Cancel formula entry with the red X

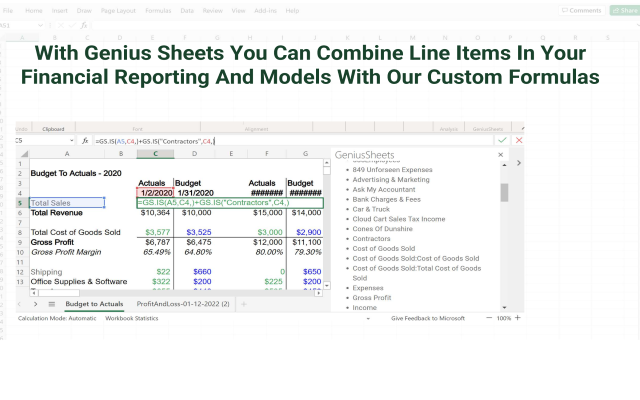pyautogui.click(x=519, y=140)
